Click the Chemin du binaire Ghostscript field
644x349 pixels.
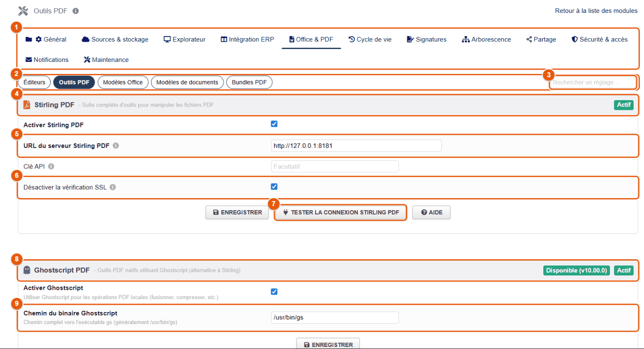pos(335,318)
